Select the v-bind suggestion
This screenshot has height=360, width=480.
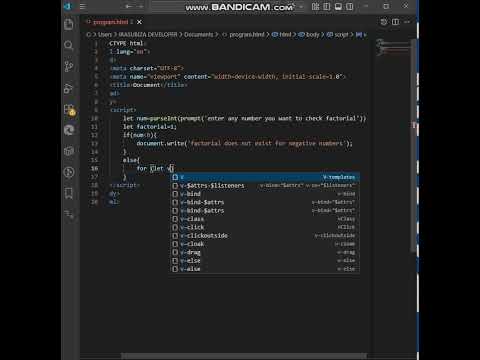[x=265, y=194]
